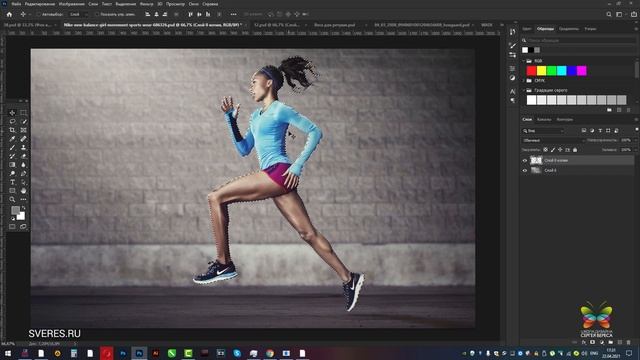
Task: Select the Lasso tool
Action: 12,121
